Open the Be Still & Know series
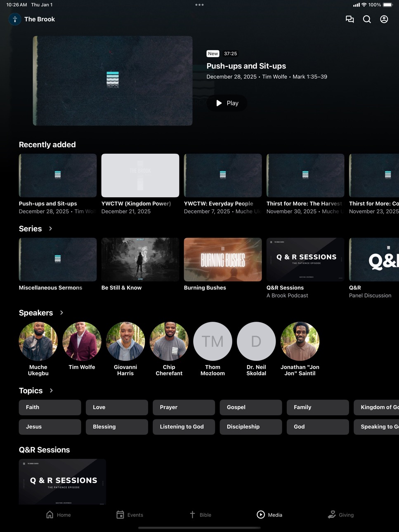Image resolution: width=399 pixels, height=532 pixels. [x=140, y=264]
